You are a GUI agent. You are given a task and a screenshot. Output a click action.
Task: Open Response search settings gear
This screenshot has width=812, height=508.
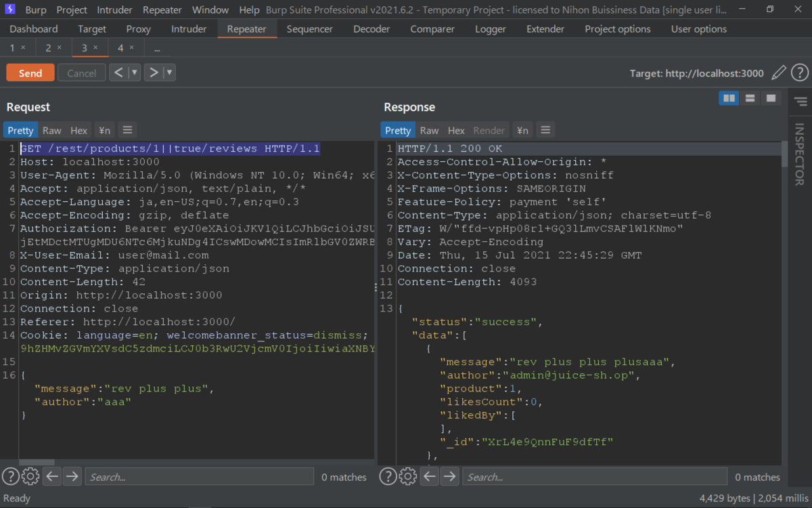click(408, 477)
